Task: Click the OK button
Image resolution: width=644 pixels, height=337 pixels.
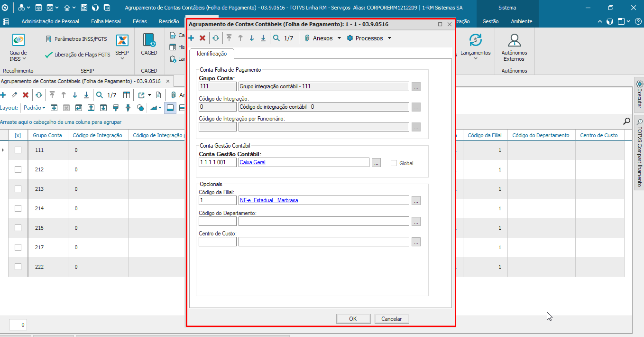Action: 353,319
